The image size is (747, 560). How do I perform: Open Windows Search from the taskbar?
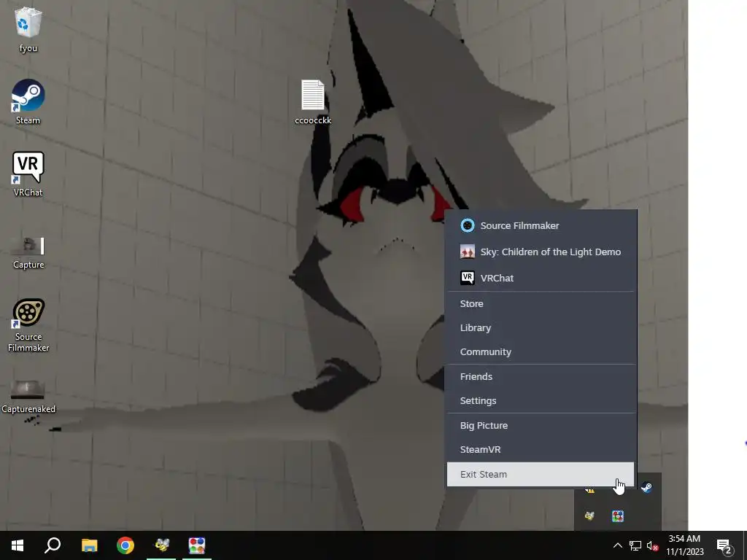(x=53, y=545)
